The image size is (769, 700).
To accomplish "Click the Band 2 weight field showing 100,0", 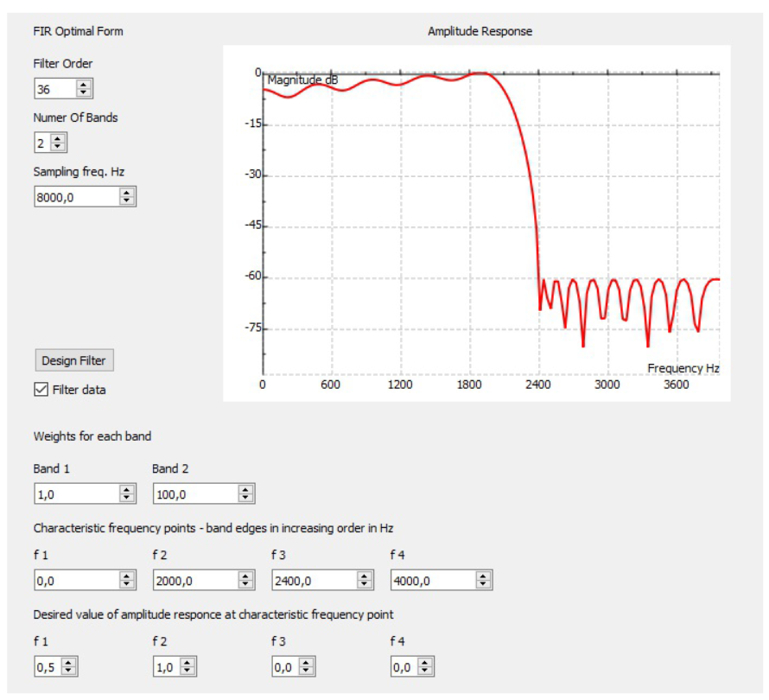I will pos(194,493).
